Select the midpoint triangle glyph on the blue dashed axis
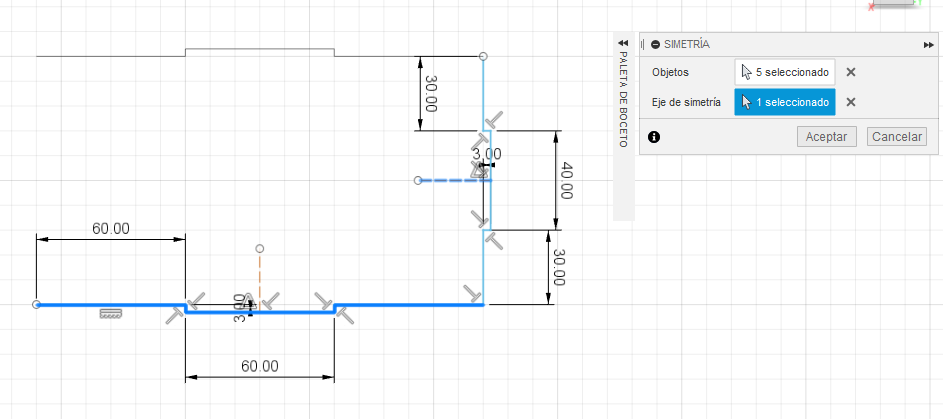 [479, 171]
